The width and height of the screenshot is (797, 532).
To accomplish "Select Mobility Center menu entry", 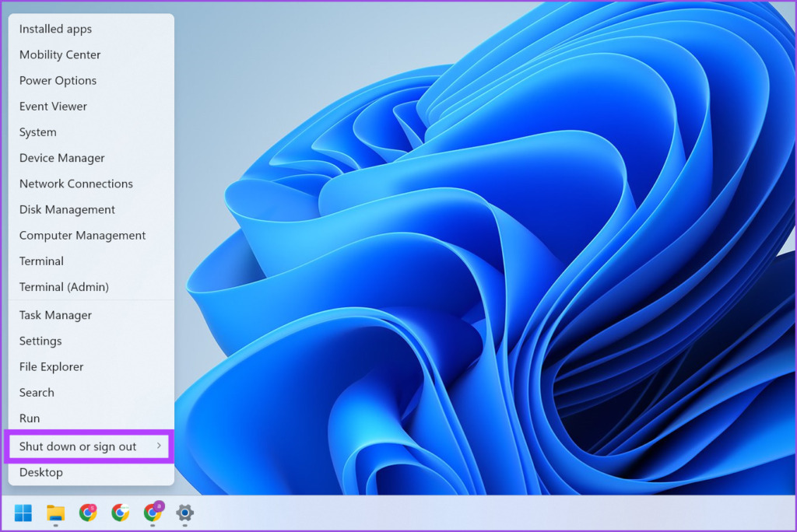I will point(92,55).
